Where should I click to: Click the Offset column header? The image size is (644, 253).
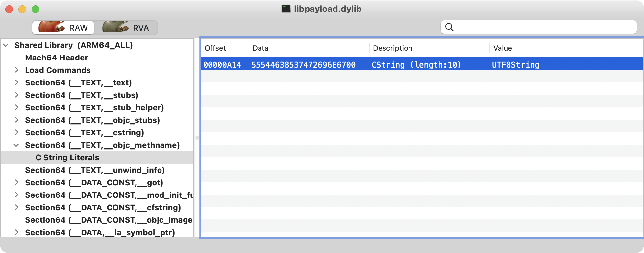click(x=215, y=48)
